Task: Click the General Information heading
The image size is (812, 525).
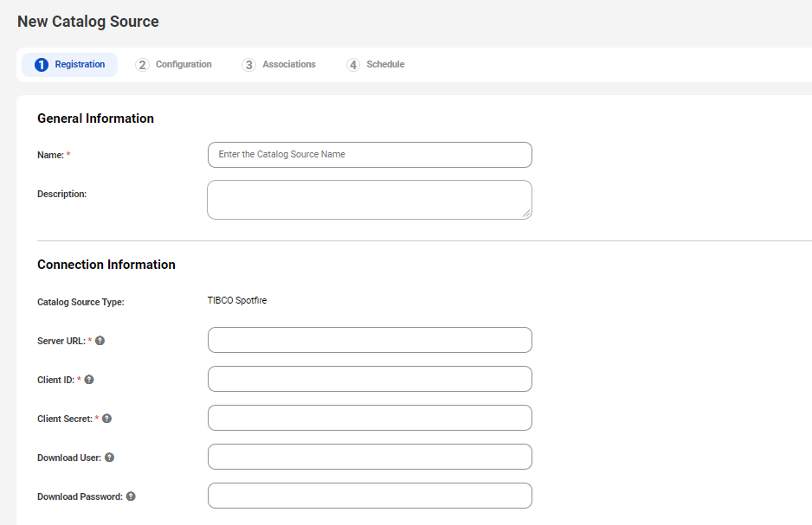Action: pos(95,118)
